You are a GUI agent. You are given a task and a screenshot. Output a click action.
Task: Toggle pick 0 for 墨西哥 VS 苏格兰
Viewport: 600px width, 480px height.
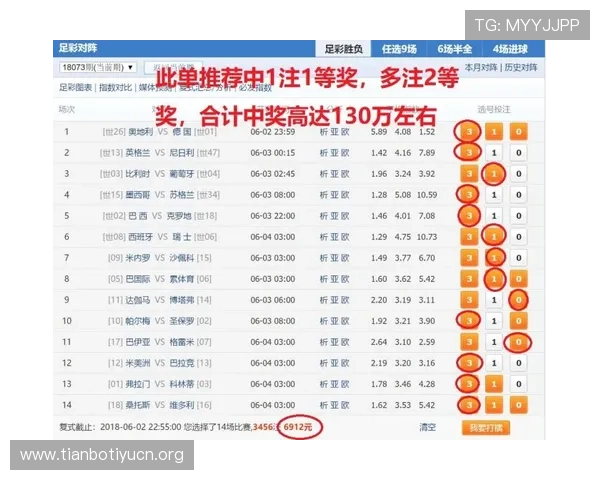tap(518, 195)
